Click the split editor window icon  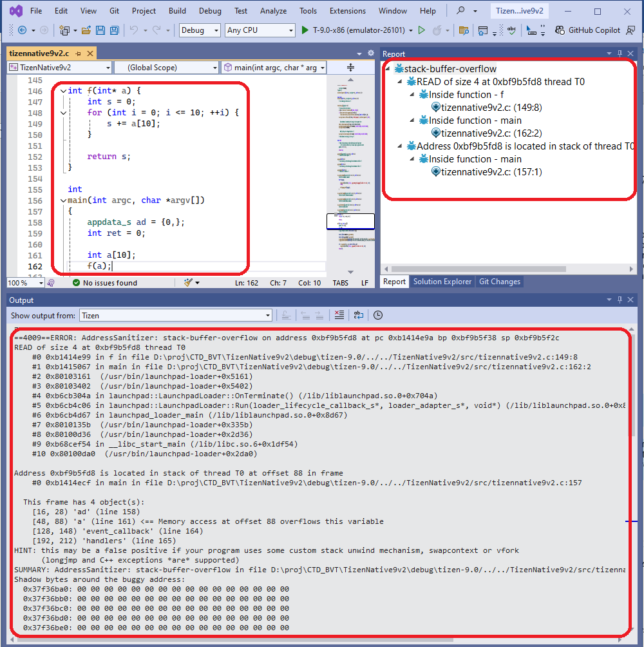[x=351, y=68]
